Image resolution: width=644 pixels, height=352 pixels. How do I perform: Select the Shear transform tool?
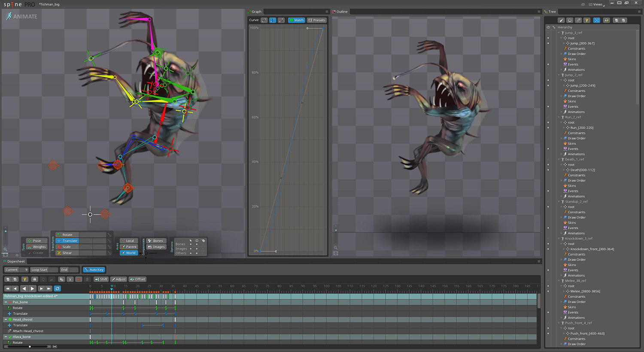67,253
